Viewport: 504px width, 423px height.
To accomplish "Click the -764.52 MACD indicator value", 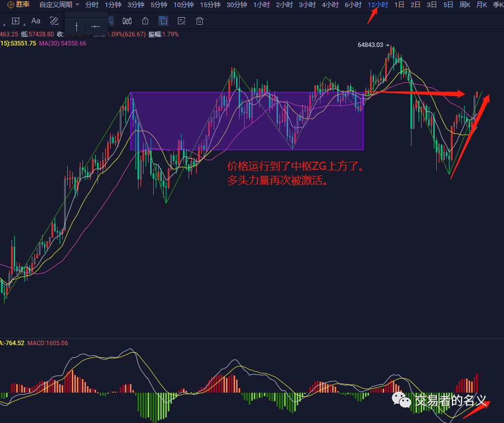I will tap(14, 343).
